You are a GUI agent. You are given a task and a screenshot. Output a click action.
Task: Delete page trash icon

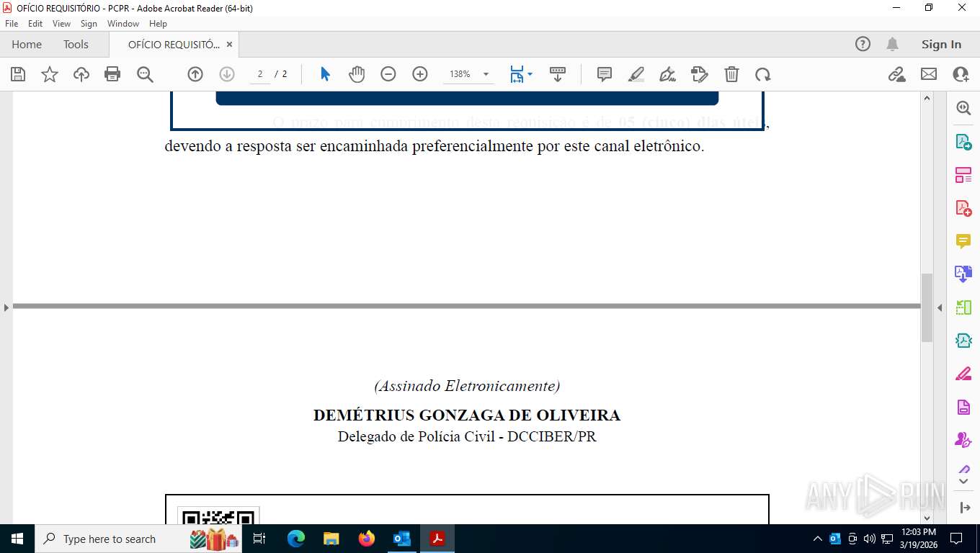point(731,74)
